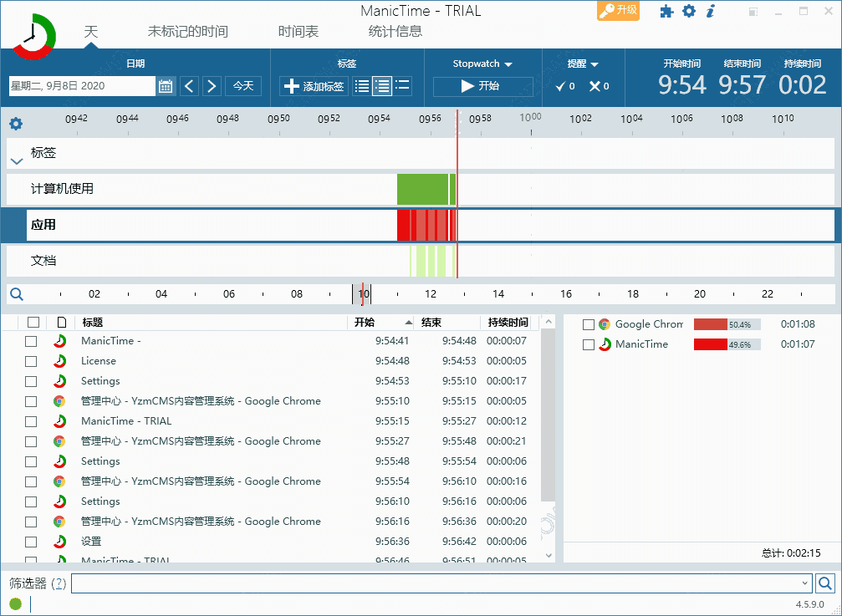This screenshot has width=842, height=616.
Task: Open the 统计信息 tab
Action: tap(397, 30)
